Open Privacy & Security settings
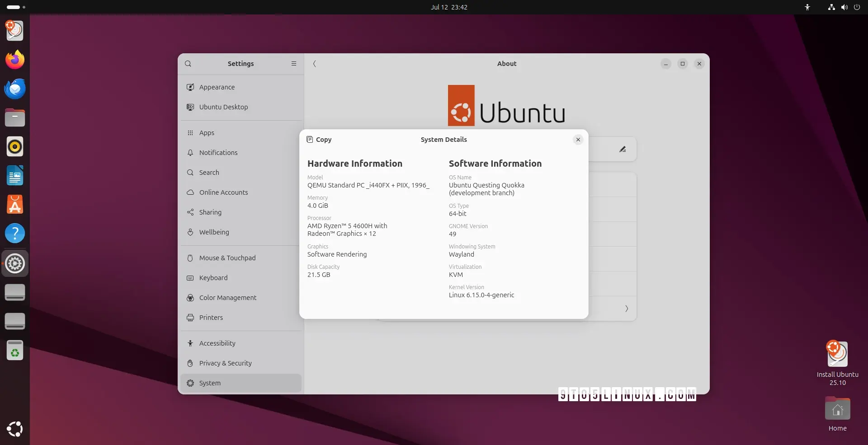The image size is (868, 445). [x=225, y=363]
